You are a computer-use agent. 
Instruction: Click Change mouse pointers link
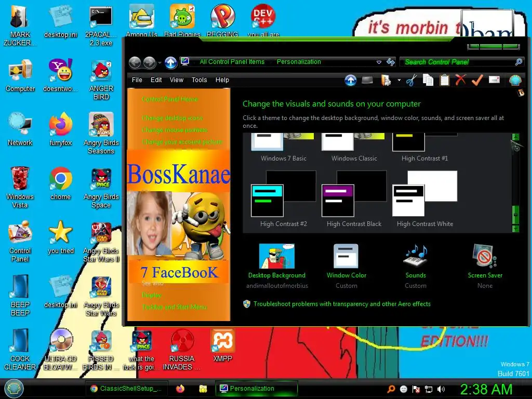click(x=175, y=130)
